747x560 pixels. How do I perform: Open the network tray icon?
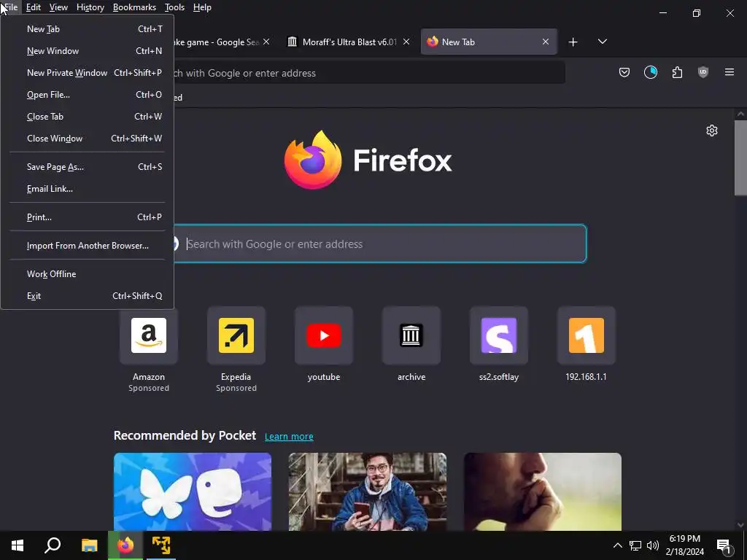click(x=635, y=545)
